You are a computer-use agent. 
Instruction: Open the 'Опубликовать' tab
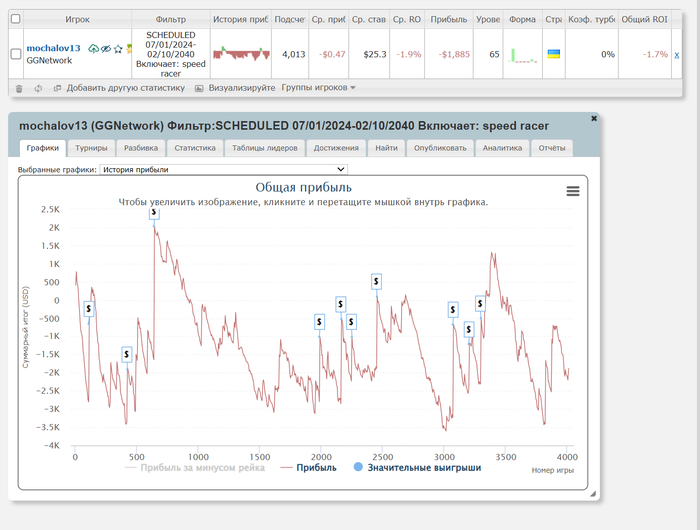click(x=440, y=148)
